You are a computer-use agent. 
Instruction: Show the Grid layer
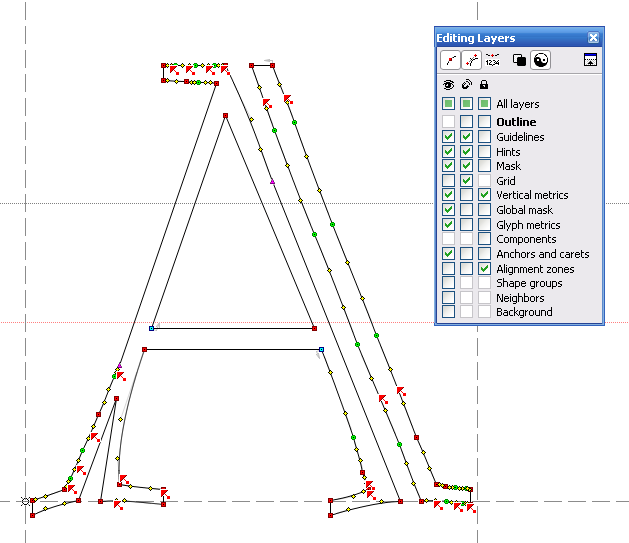(448, 180)
